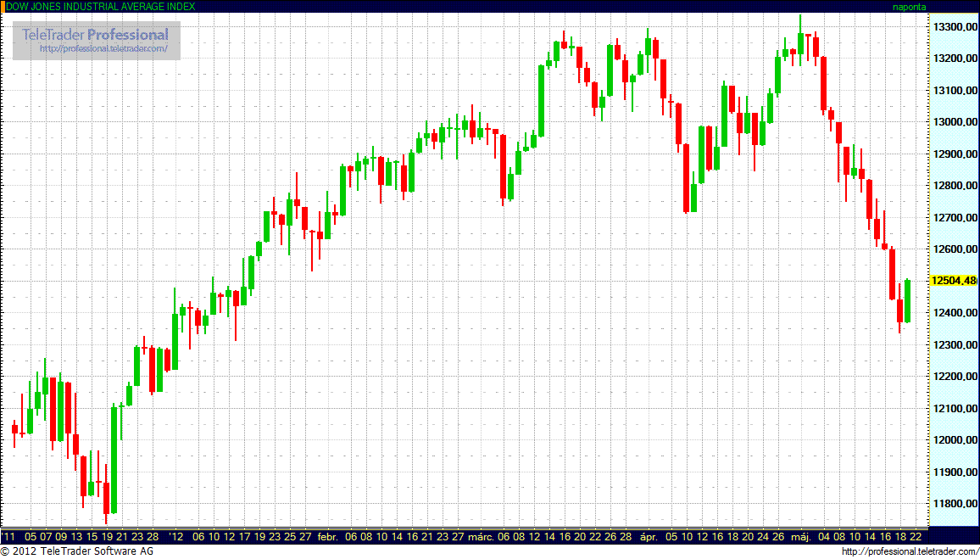Click the 17 date label on time axis
This screenshot has height=559, width=980.
point(244,537)
